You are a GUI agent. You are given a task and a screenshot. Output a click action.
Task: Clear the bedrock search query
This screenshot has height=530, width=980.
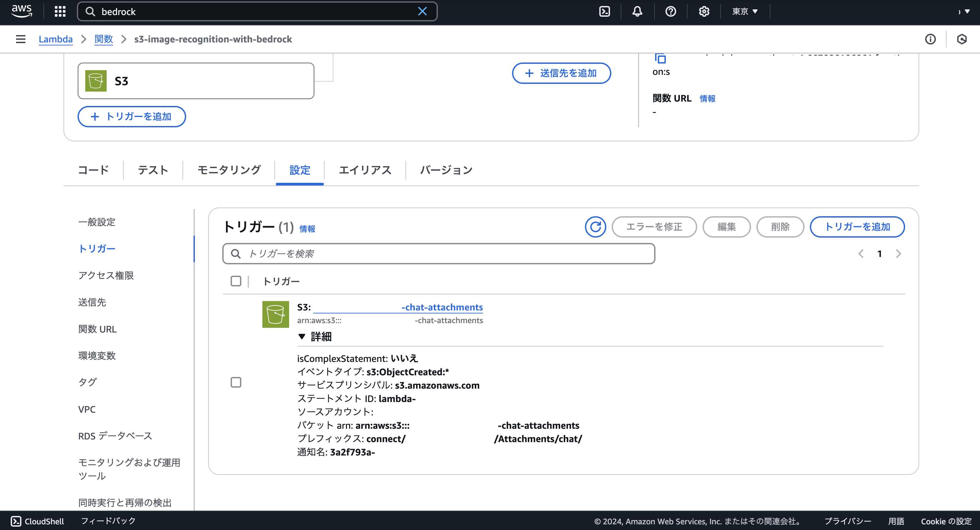click(x=422, y=11)
